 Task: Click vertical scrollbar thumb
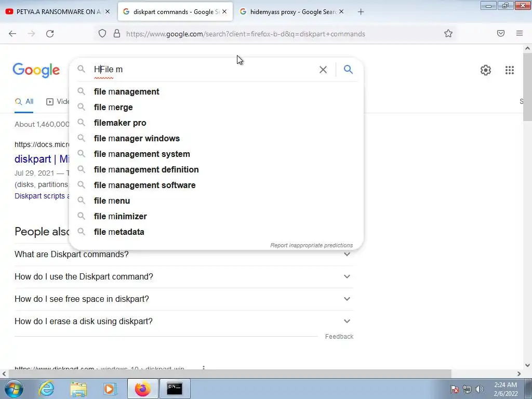(x=528, y=87)
